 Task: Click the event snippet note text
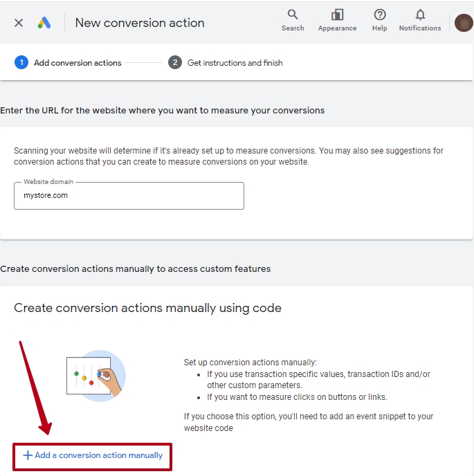(309, 422)
